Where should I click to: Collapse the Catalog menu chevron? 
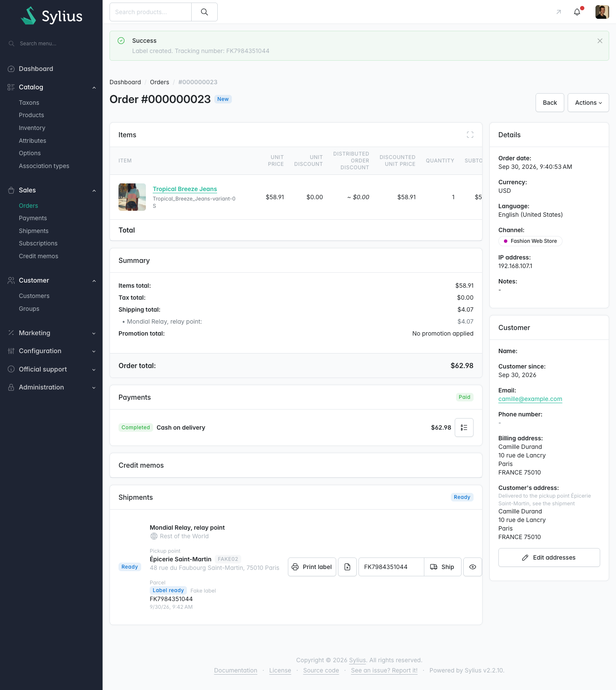(x=94, y=88)
